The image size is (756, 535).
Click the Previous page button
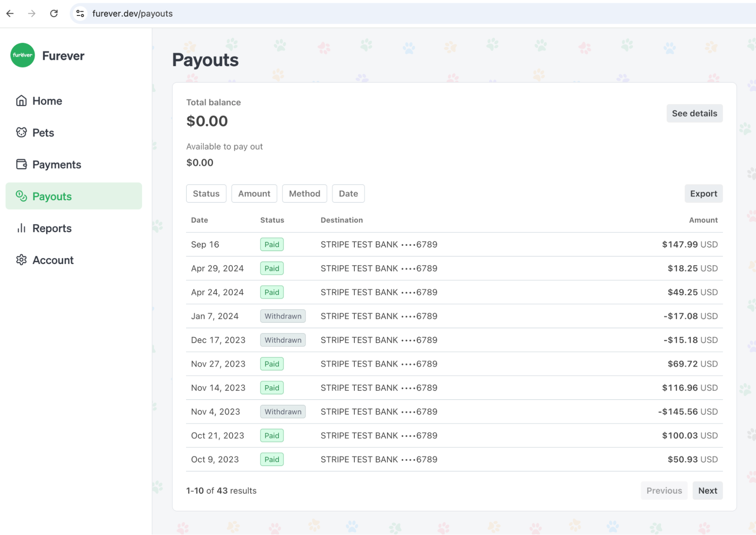pyautogui.click(x=664, y=491)
